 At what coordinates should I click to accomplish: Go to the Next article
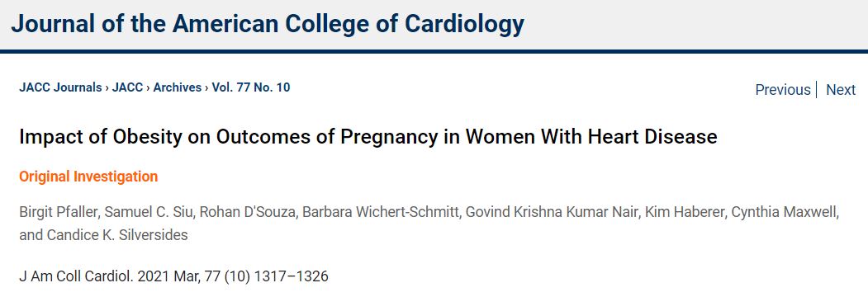[841, 90]
